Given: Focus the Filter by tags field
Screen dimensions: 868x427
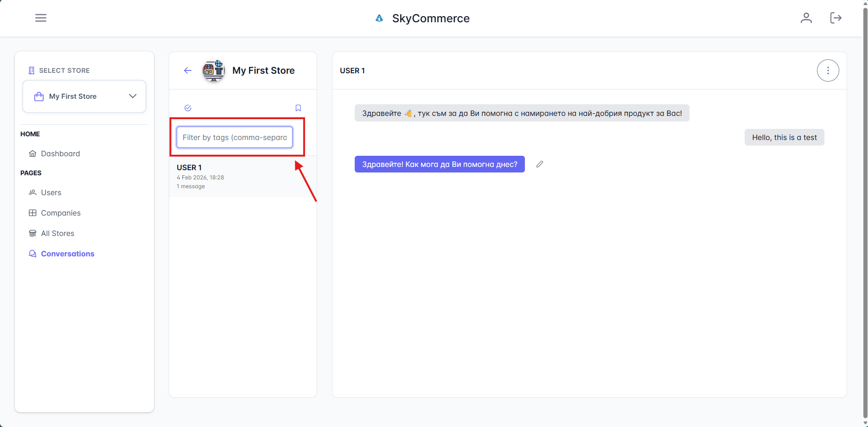Looking at the screenshot, I should click(235, 137).
